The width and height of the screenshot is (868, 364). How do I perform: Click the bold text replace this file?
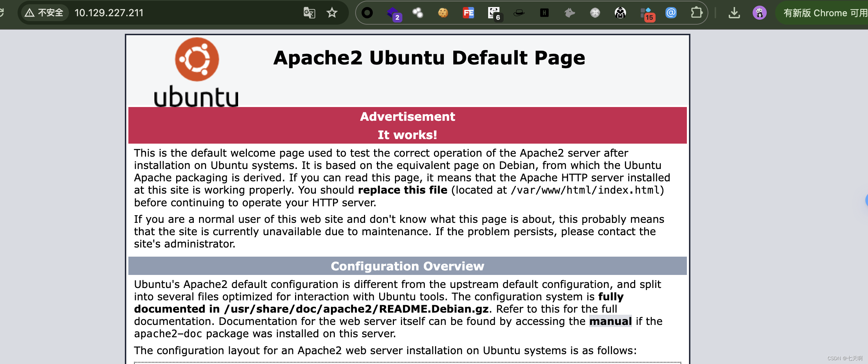pyautogui.click(x=403, y=190)
